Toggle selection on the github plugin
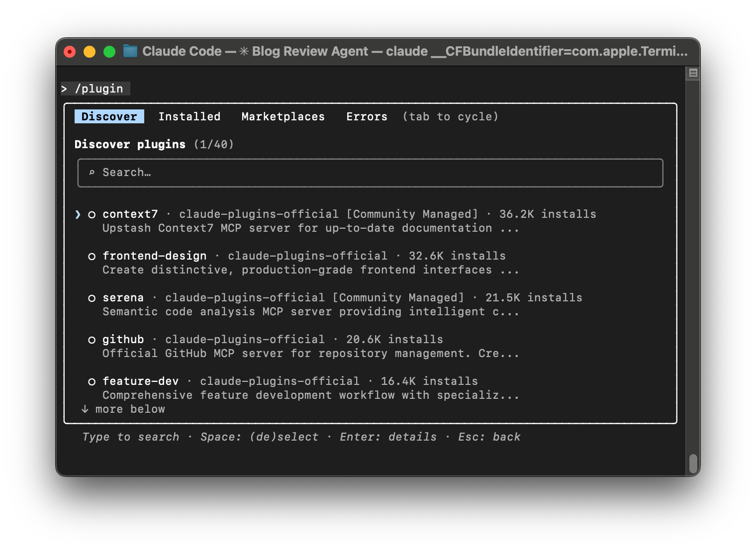 [x=92, y=339]
